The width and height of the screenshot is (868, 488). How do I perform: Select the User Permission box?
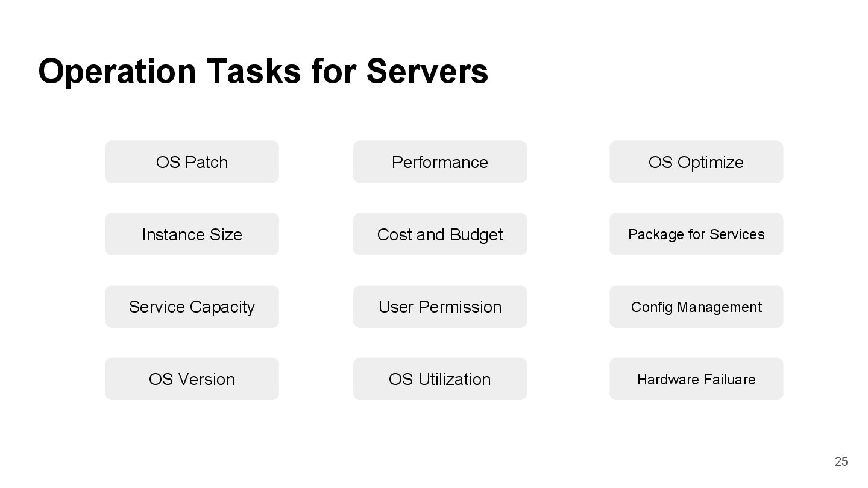tap(439, 307)
